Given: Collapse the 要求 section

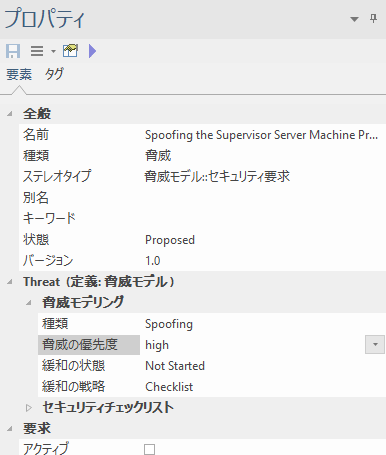Looking at the screenshot, I should coord(10,429).
